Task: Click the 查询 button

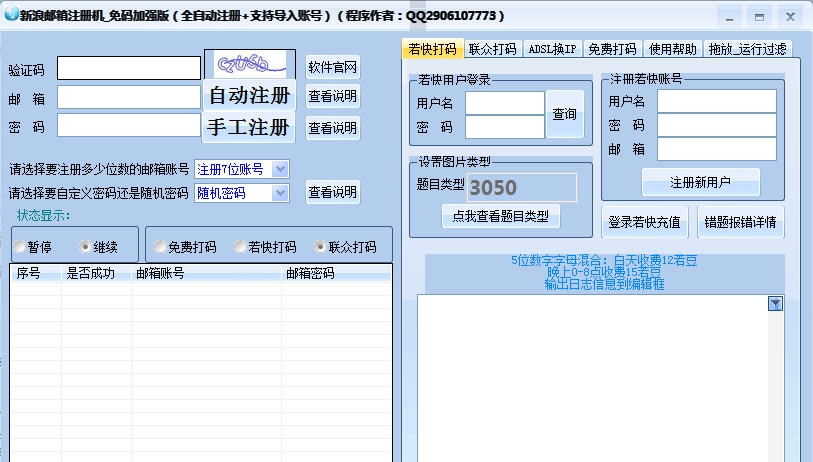Action: tap(565, 114)
